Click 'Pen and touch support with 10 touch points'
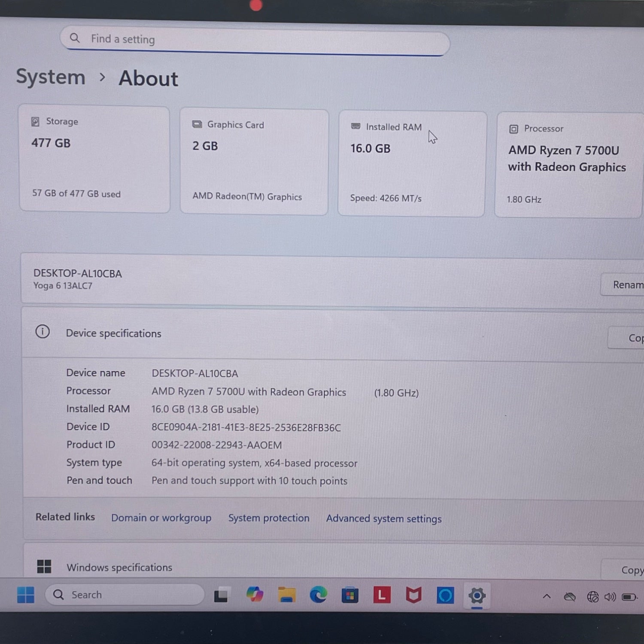 coord(249,481)
